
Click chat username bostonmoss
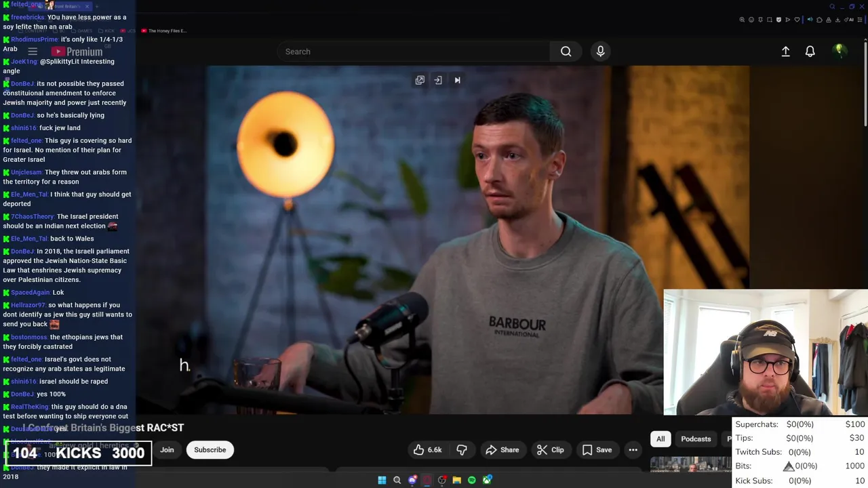[29, 338]
